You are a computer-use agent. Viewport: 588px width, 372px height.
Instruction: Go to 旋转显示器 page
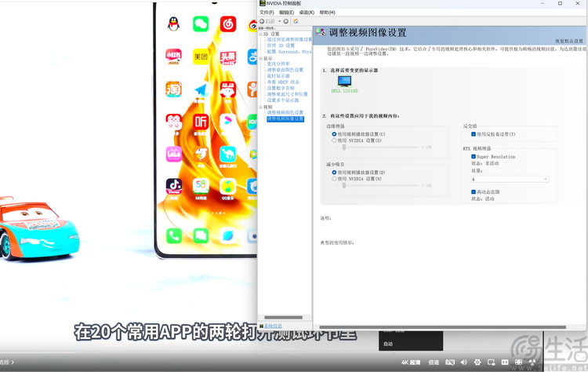(x=278, y=76)
